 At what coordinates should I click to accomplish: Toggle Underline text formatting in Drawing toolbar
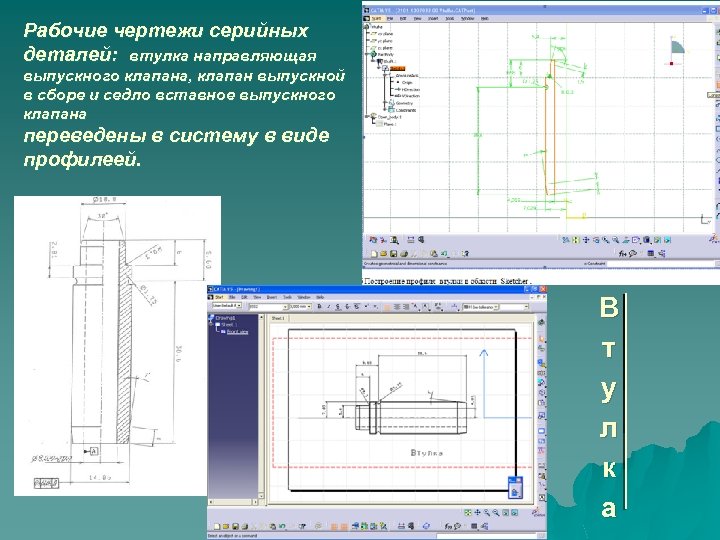338,306
